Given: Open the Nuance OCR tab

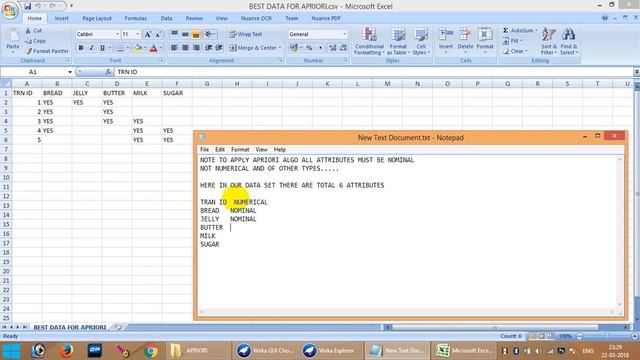Looking at the screenshot, I should (x=256, y=18).
